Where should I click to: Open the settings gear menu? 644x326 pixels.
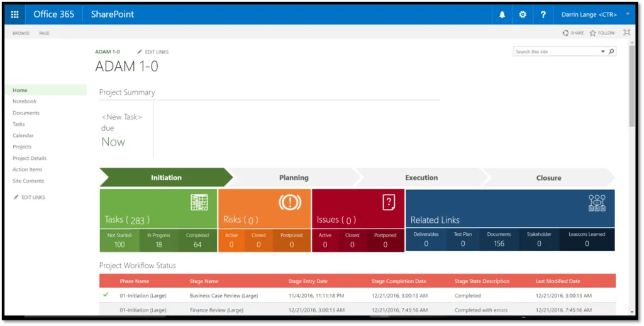pyautogui.click(x=523, y=14)
